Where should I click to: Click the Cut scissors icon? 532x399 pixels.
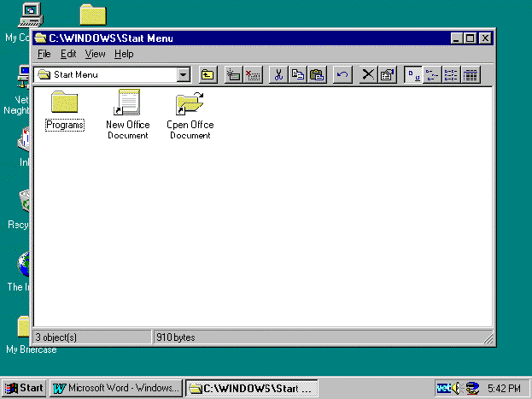[278, 75]
